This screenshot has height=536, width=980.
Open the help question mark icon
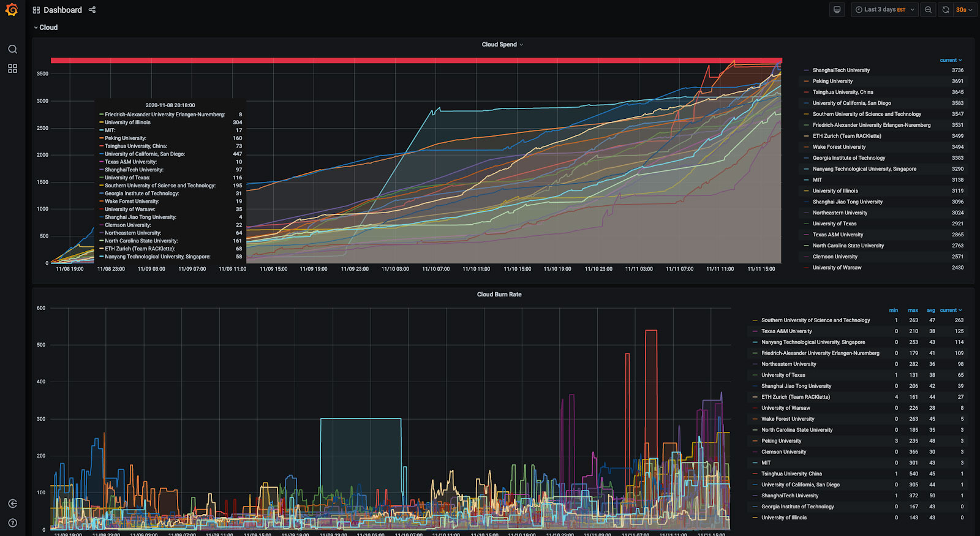tap(12, 523)
